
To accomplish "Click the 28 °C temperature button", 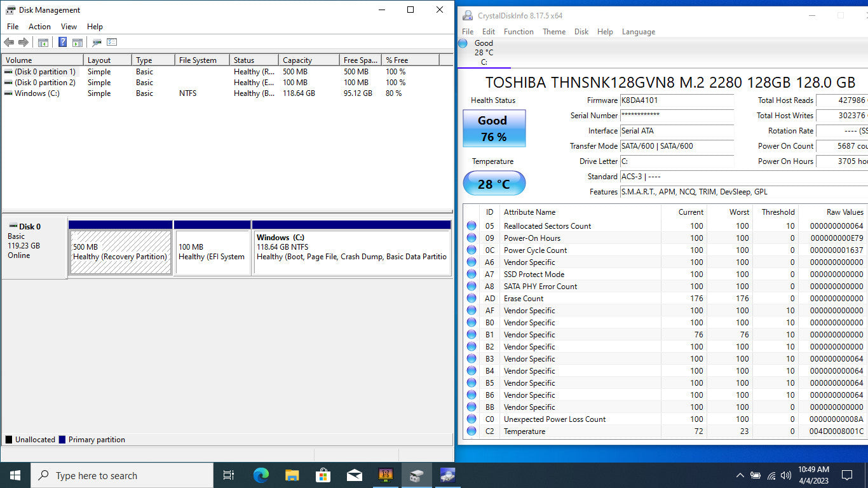I will click(494, 184).
